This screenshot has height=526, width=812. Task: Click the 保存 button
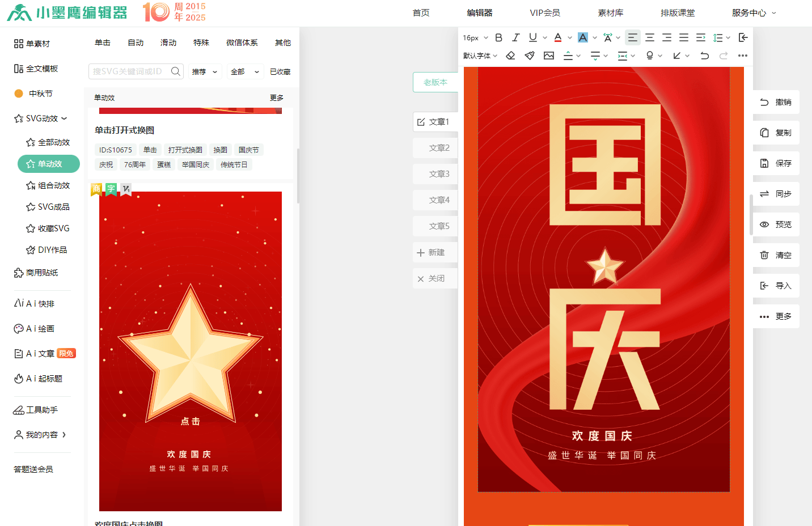[776, 163]
